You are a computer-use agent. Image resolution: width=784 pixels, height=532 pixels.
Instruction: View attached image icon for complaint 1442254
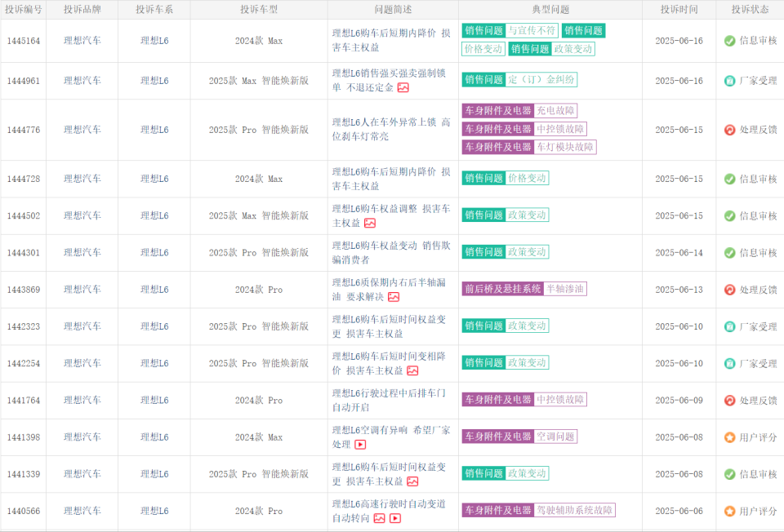tap(412, 370)
